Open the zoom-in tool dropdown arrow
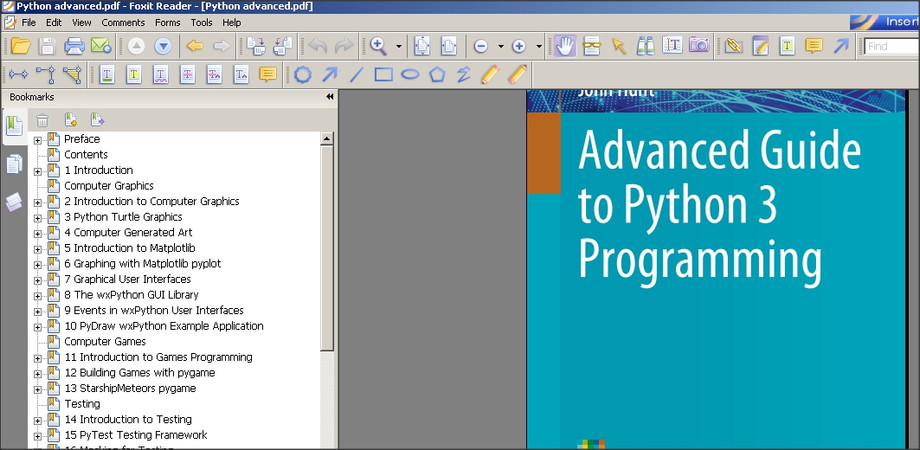This screenshot has width=920, height=450. coord(399,46)
